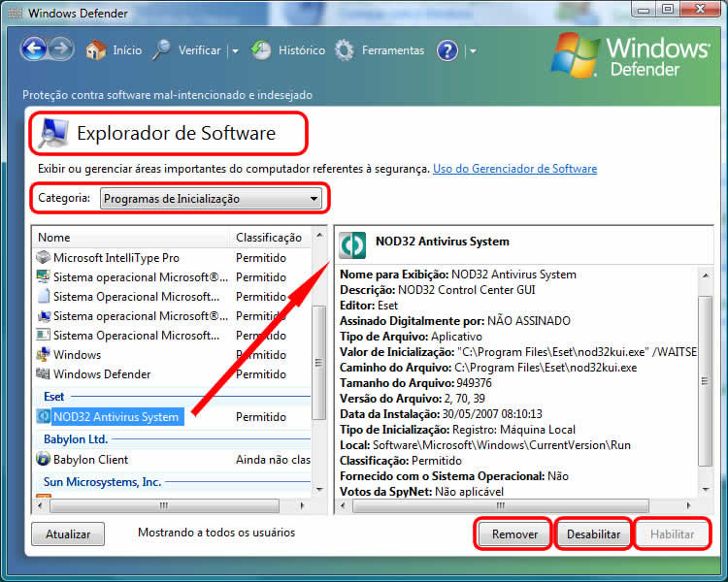Image resolution: width=728 pixels, height=582 pixels.
Task: Click the program list vertical scrollbar thumb
Action: coord(319,363)
